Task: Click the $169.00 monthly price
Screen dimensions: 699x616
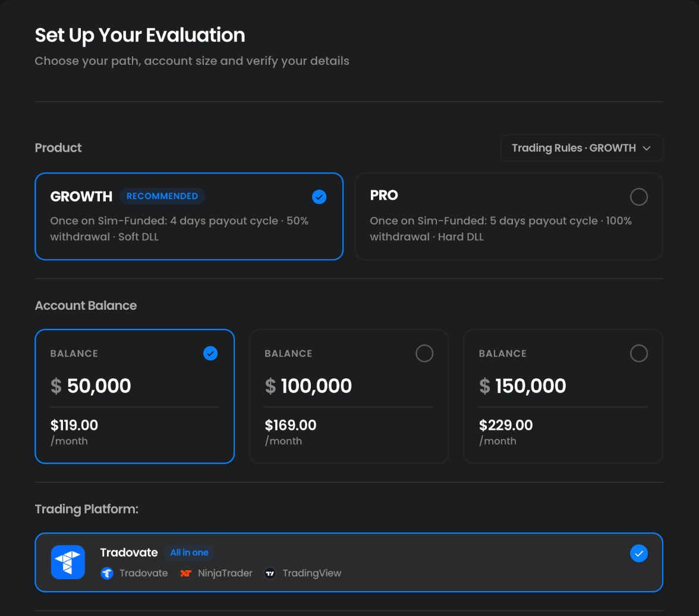Action: (290, 425)
